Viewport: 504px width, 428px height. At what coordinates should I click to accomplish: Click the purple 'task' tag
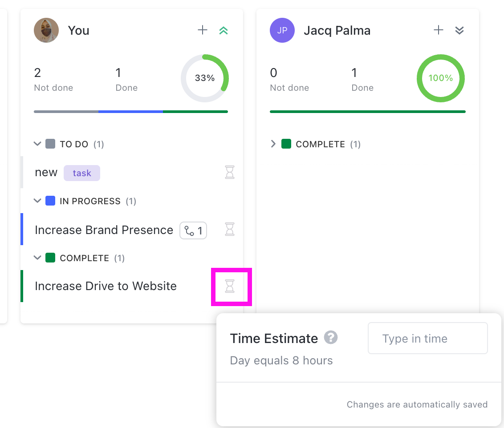(x=82, y=173)
